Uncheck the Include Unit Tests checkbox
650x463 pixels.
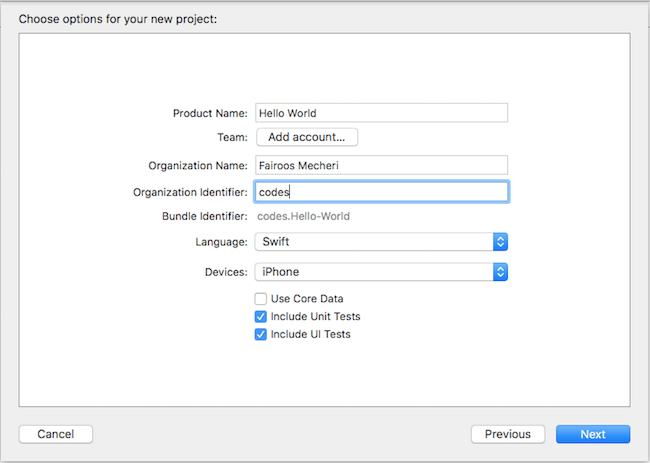coord(261,317)
